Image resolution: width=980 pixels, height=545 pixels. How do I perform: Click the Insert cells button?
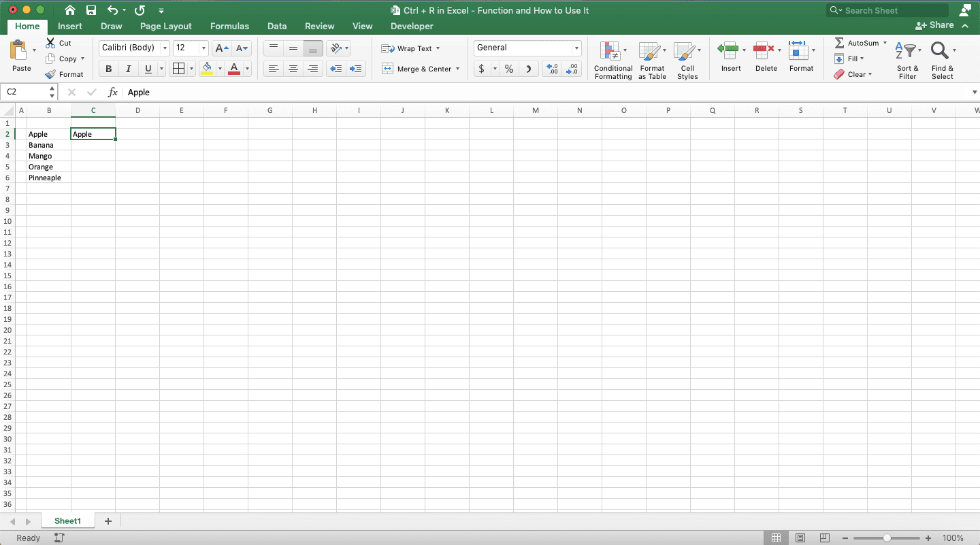coord(731,56)
